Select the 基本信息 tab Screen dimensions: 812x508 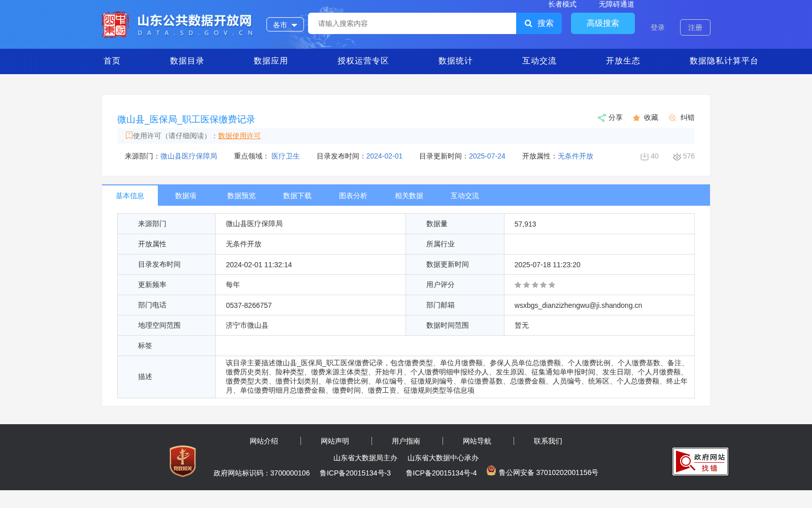tap(130, 196)
